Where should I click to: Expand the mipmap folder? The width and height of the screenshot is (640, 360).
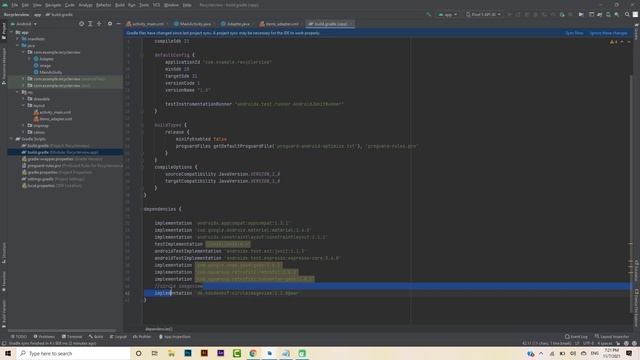tap(24, 125)
